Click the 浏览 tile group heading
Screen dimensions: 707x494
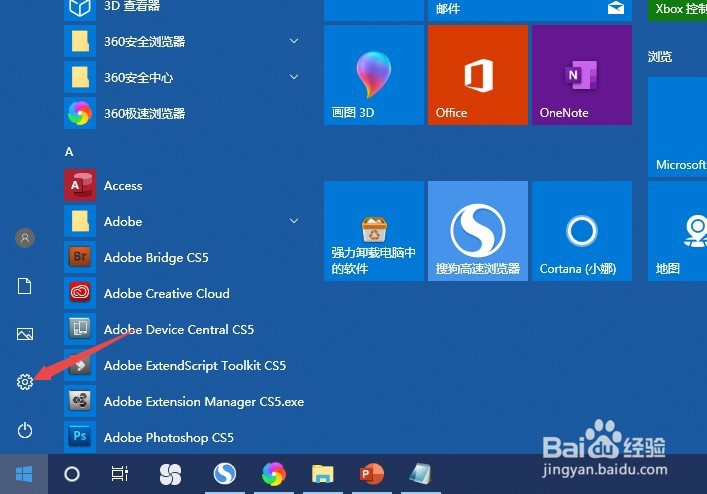click(660, 56)
